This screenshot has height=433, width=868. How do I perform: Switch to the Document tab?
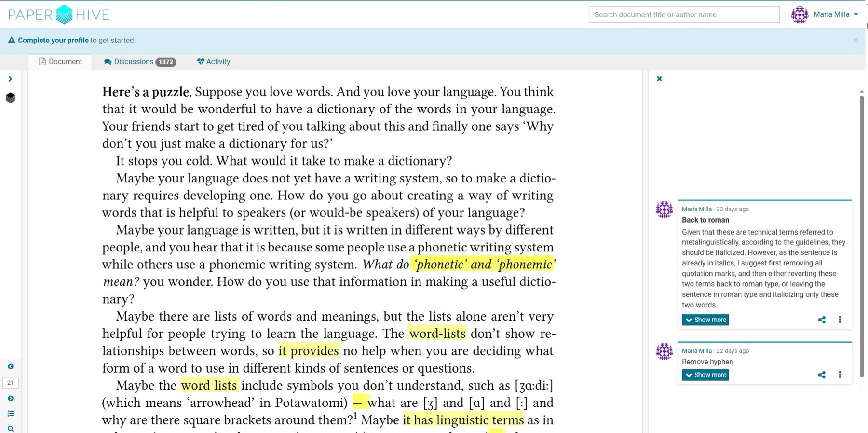click(x=61, y=62)
